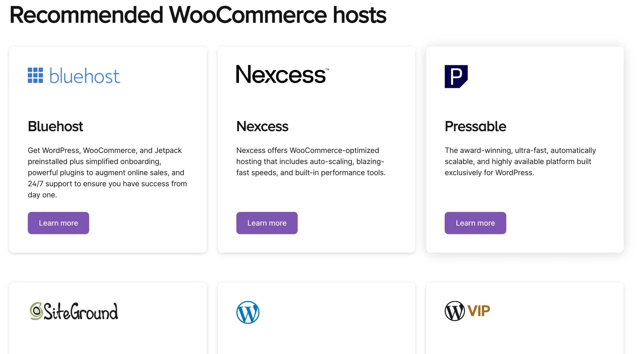Click the Nexcess logo
The width and height of the screenshot is (644, 354).
coord(283,74)
